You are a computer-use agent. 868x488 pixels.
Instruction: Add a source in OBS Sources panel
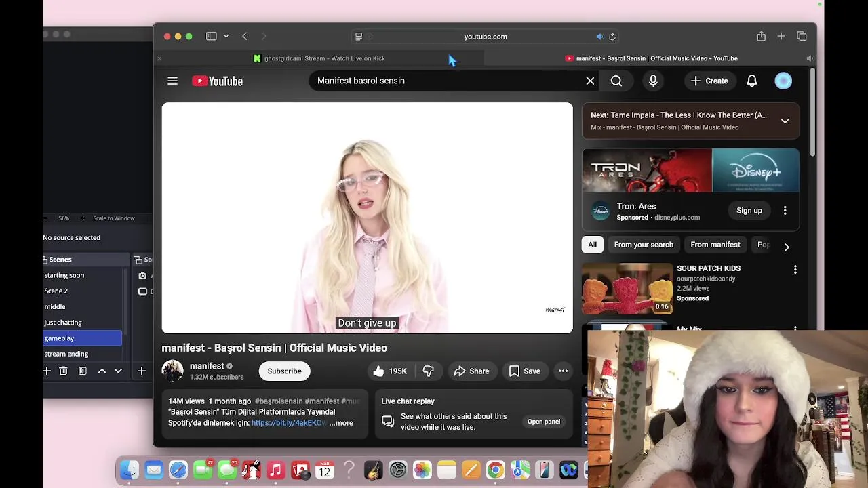pyautogui.click(x=141, y=371)
